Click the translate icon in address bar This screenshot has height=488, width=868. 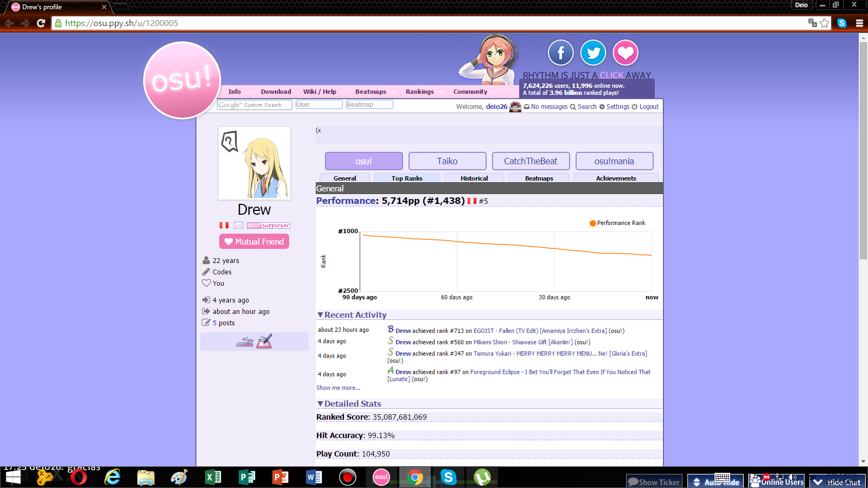(x=813, y=23)
